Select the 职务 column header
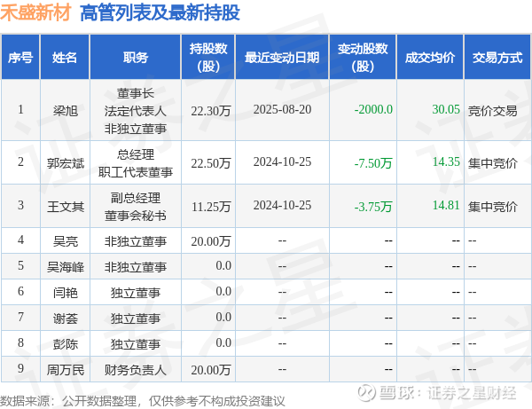532x409 pixels. [136, 58]
